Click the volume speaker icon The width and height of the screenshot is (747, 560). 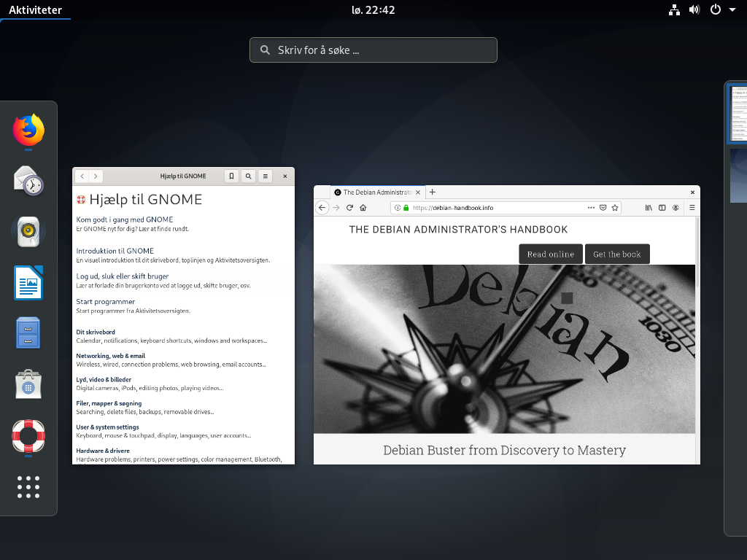point(694,10)
